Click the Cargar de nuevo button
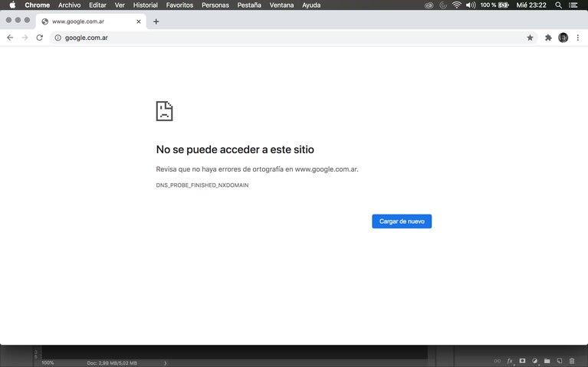 pos(402,221)
